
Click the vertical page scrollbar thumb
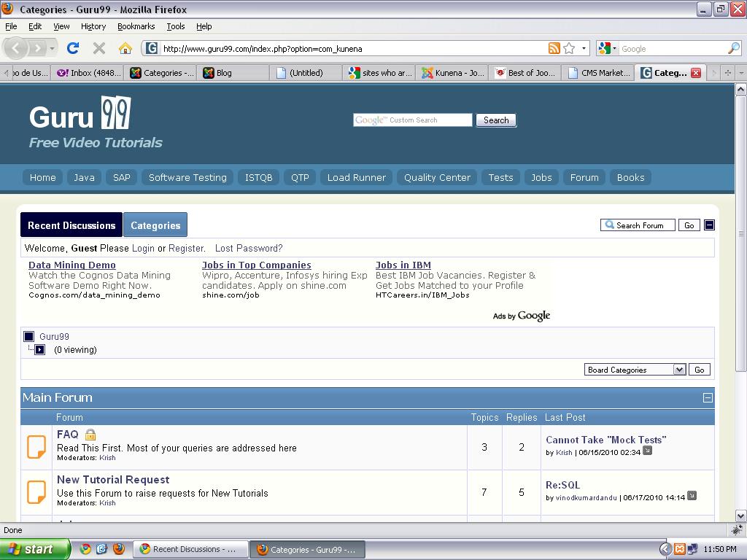[740, 233]
